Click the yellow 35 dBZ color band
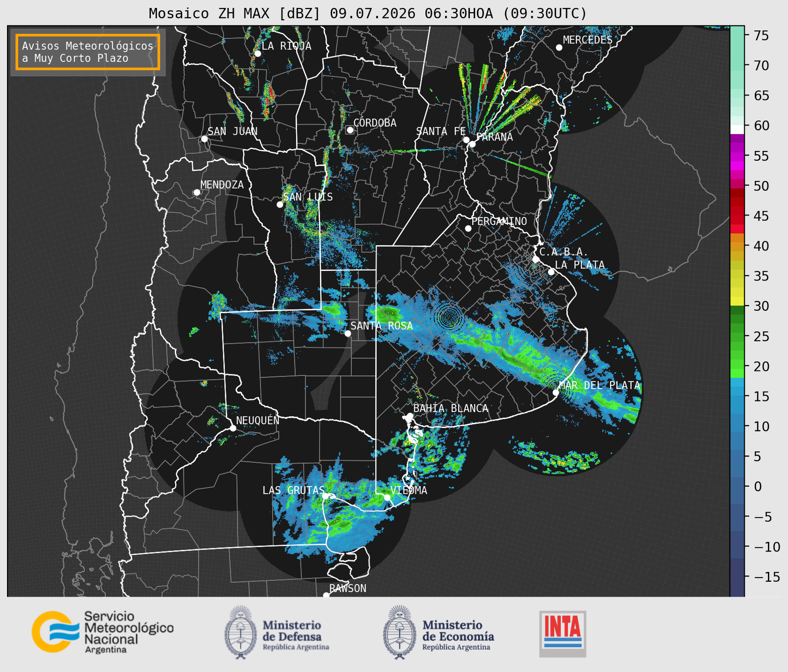Image resolution: width=788 pixels, height=672 pixels. (x=737, y=276)
